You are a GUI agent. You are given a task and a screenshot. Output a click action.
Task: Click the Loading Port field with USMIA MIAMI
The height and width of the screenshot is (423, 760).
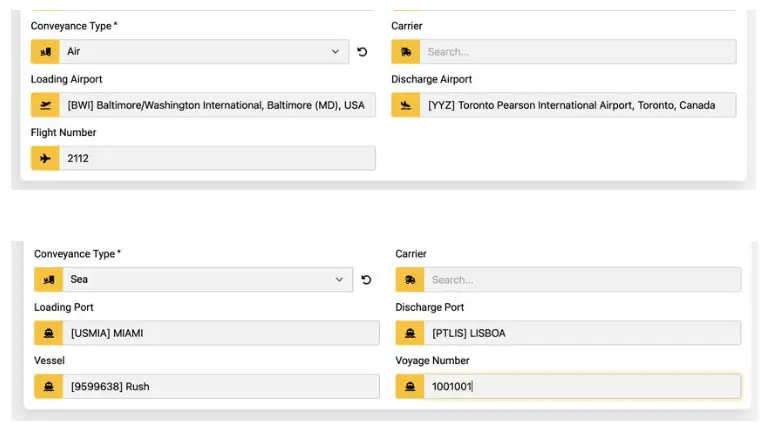(221, 333)
